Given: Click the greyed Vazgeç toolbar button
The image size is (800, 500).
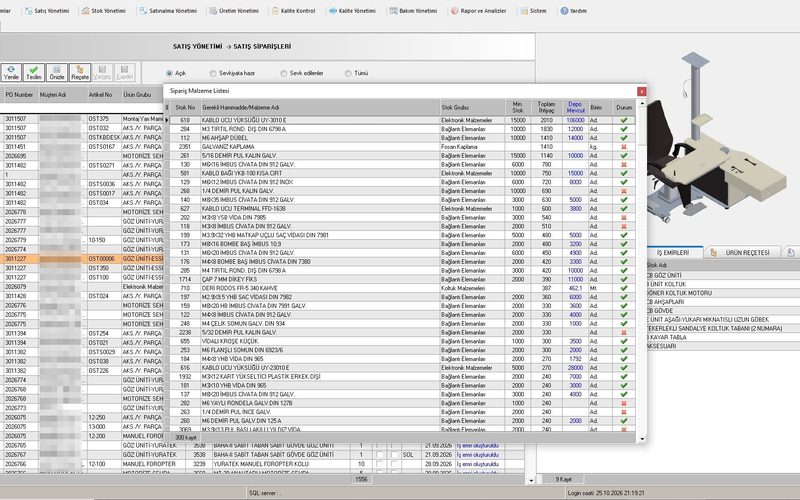Looking at the screenshot, I should tap(102, 72).
